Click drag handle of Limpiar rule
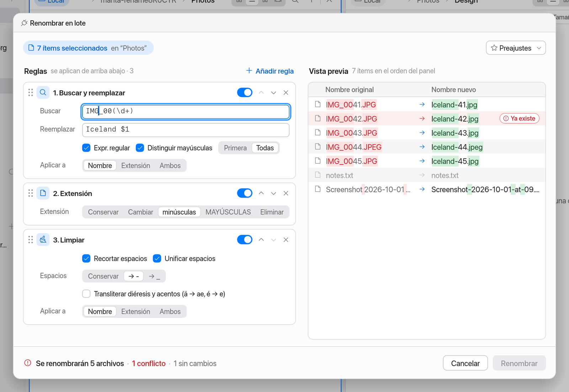The image size is (569, 392). pyautogui.click(x=31, y=240)
